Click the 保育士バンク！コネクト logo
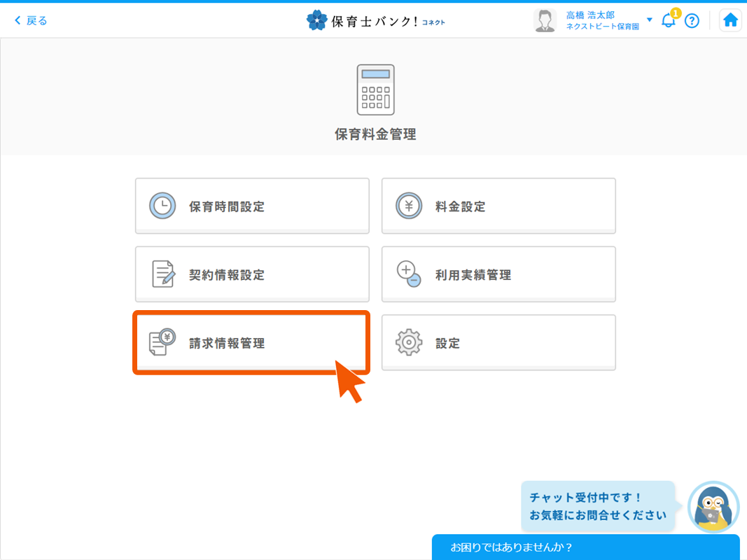The width and height of the screenshot is (747, 560). [376, 20]
